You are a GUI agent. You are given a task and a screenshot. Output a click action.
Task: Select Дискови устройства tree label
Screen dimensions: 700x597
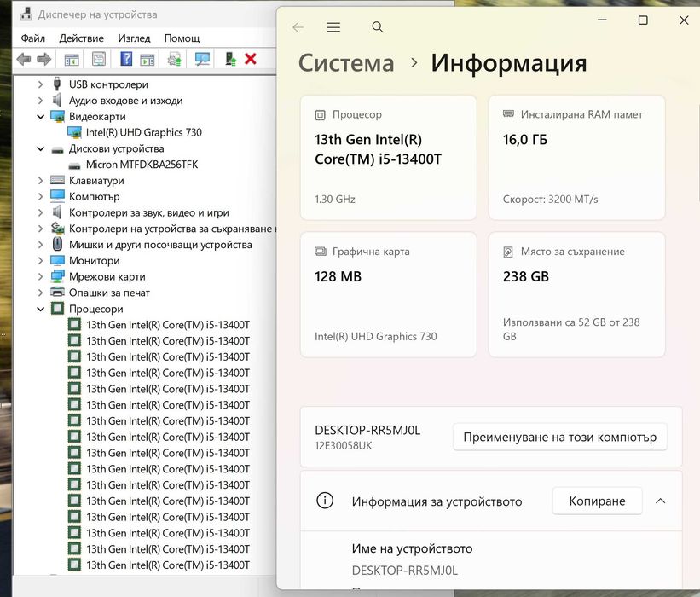point(116,148)
